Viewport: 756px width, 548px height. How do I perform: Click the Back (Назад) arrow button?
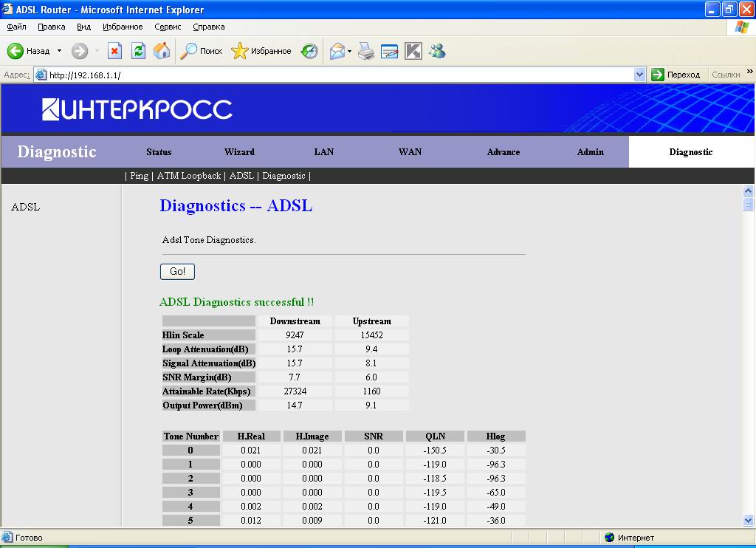point(16,51)
